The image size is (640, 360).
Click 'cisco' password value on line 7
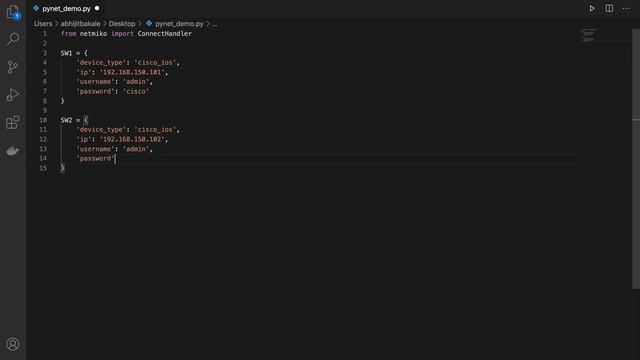[136, 91]
